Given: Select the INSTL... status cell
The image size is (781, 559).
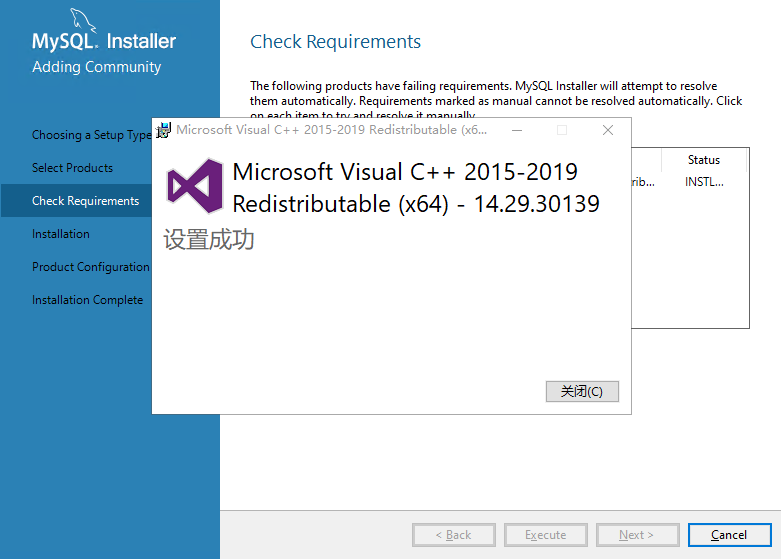Looking at the screenshot, I should point(704,182).
